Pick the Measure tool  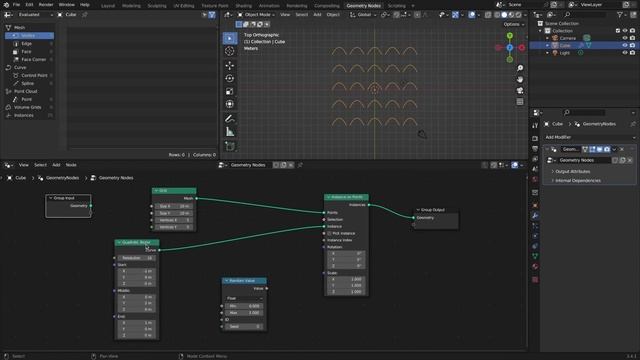[x=230, y=132]
